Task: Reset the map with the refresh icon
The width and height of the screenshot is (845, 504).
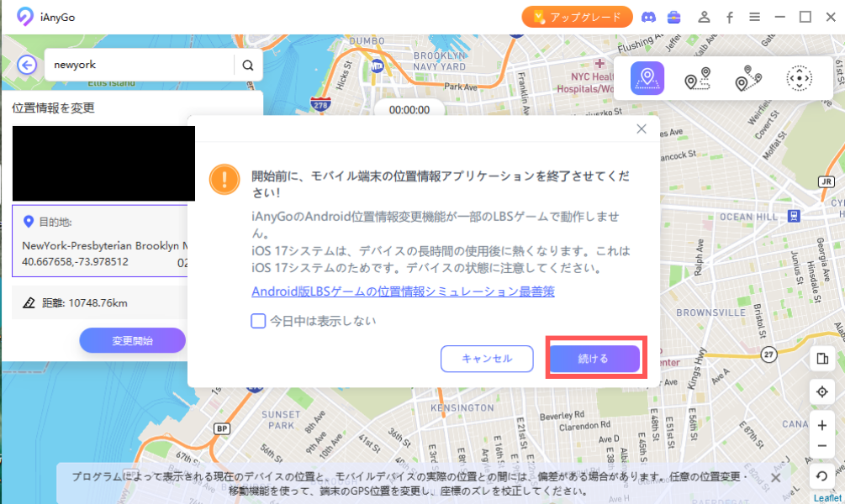Action: (x=821, y=477)
